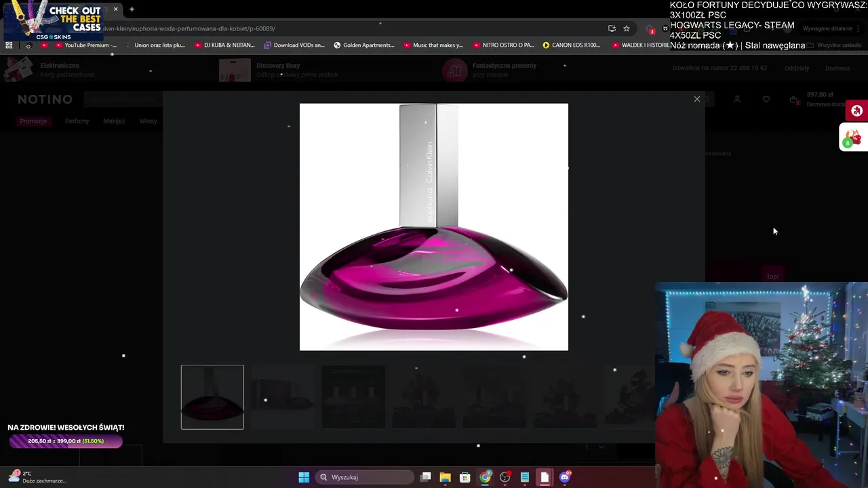
Task: Select the fifth gallery thumbnail
Action: tap(494, 397)
